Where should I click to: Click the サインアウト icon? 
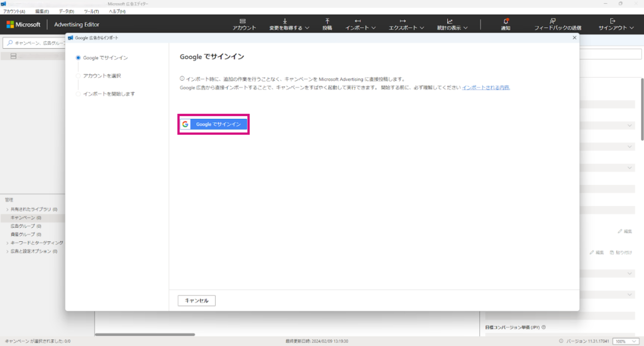(613, 21)
